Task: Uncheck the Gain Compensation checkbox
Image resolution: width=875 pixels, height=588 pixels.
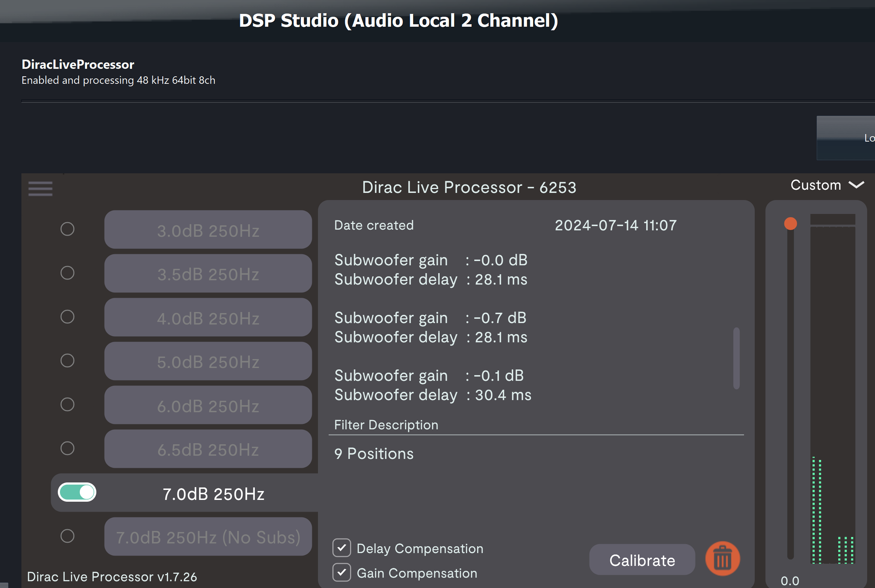Action: coord(341,573)
